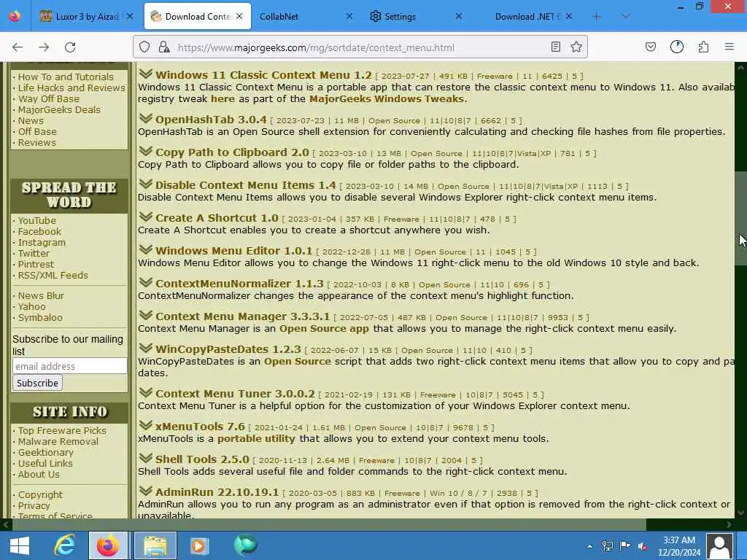747x560 pixels.
Task: Expand the Disable Context Menu Items chevron
Action: click(146, 184)
